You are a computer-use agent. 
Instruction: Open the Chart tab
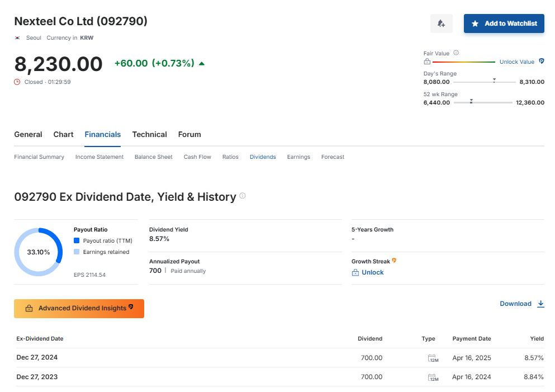coord(63,134)
